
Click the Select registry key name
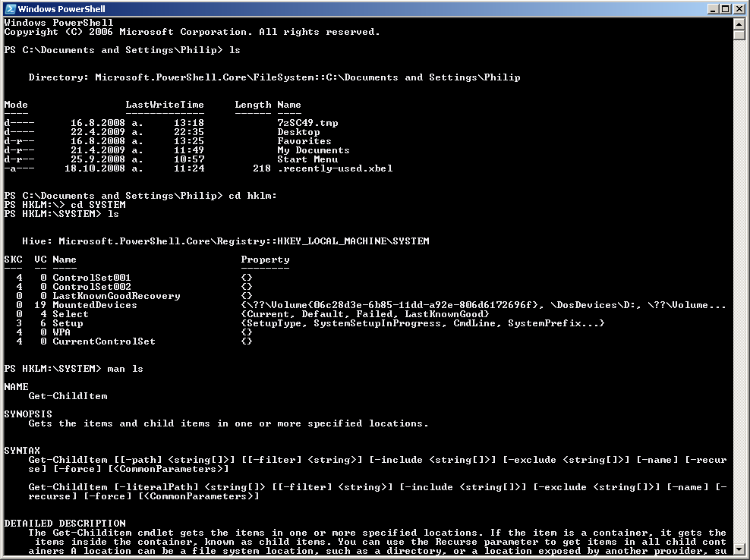71,313
